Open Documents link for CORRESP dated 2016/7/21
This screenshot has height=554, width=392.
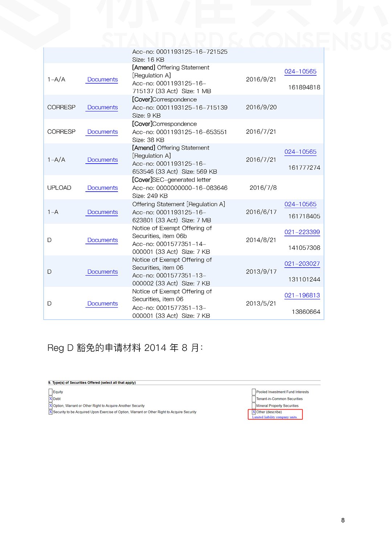pos(102,132)
